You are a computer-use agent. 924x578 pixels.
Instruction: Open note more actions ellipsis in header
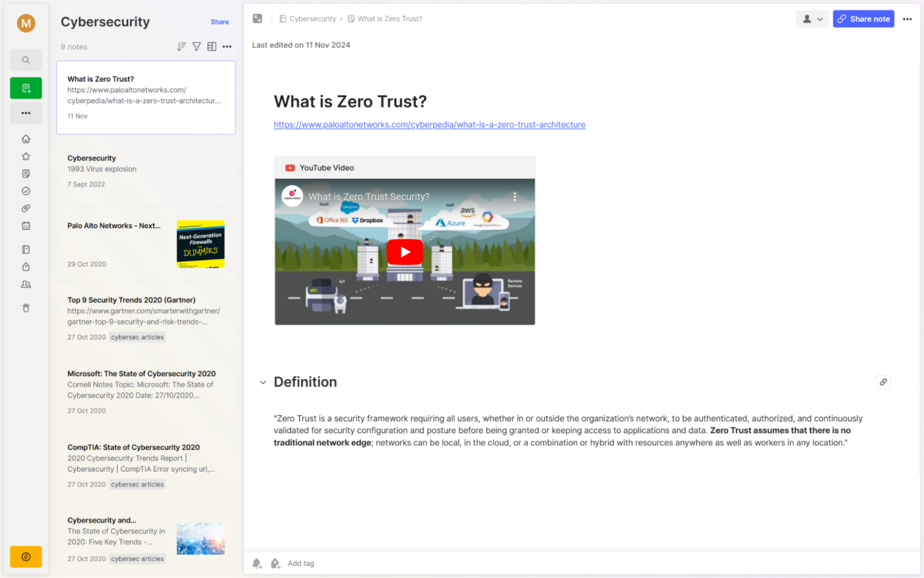click(907, 19)
